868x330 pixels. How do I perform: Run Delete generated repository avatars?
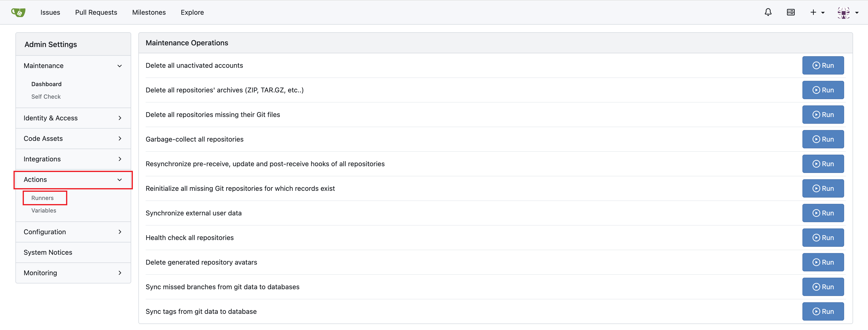(x=822, y=262)
